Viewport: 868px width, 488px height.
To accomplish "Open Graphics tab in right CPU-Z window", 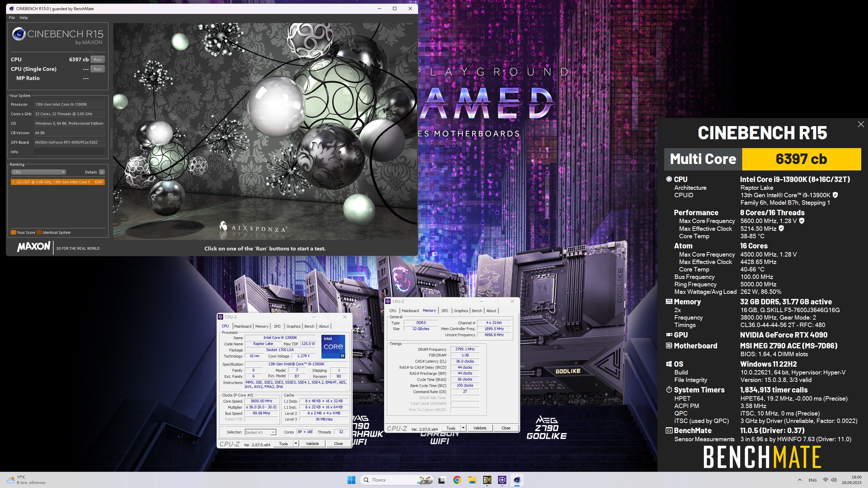I will tap(461, 311).
